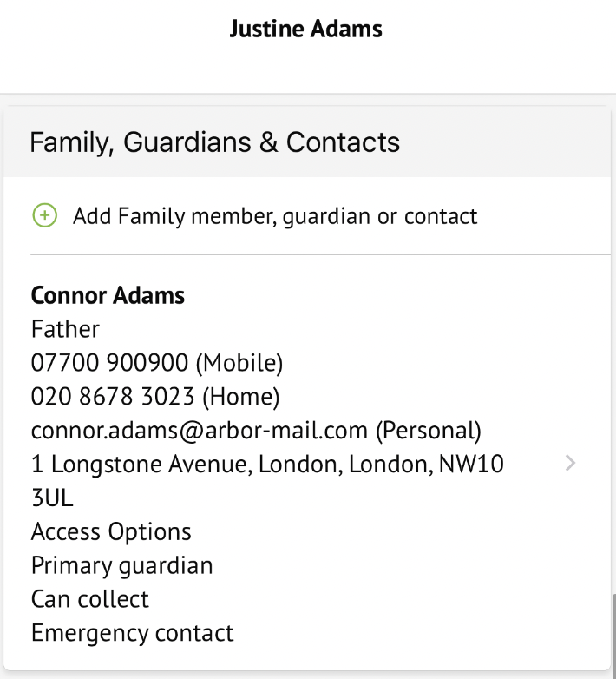Click the Justine Adams page title

coord(306,30)
